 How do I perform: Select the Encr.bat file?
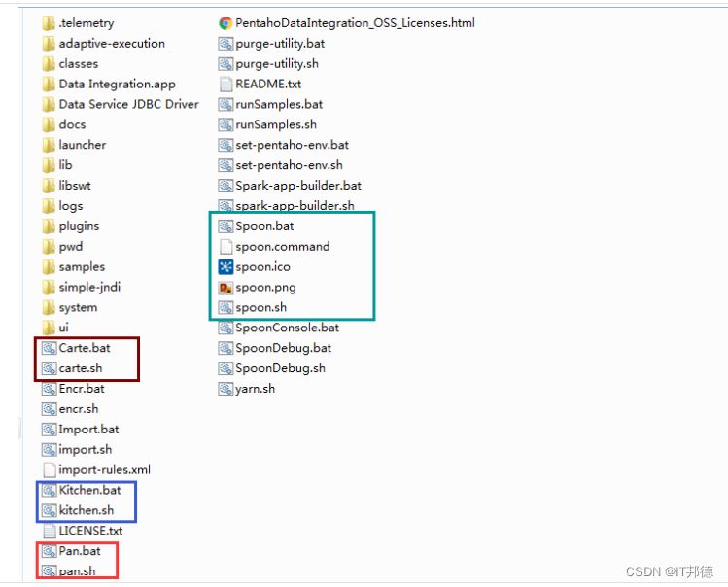[81, 389]
